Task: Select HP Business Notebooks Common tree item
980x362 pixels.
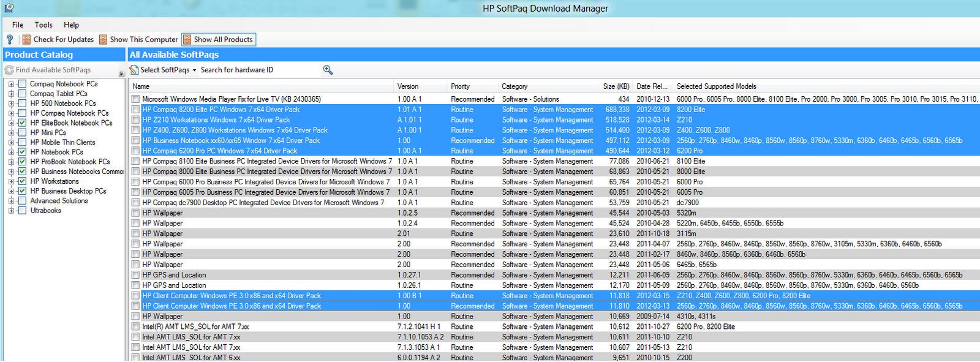Action: click(77, 172)
